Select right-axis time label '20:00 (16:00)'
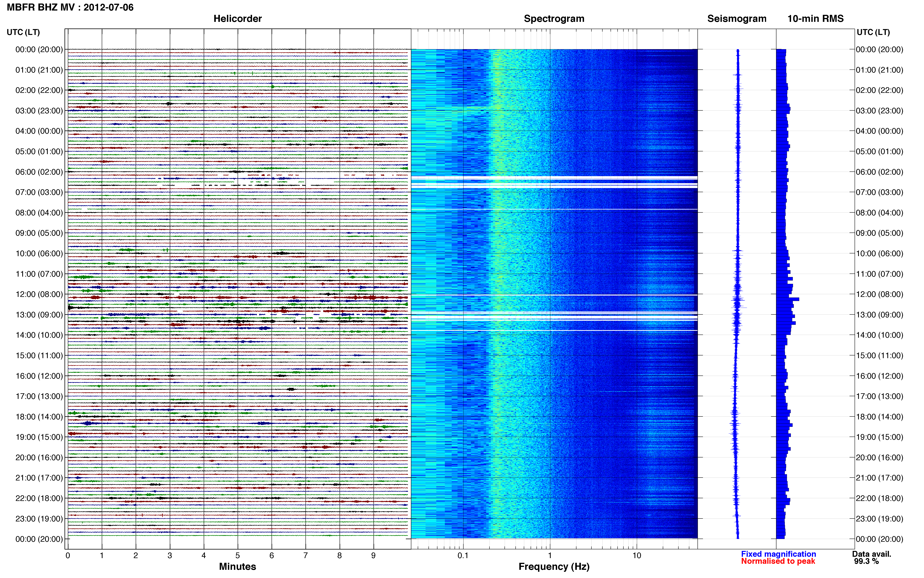The width and height of the screenshot is (924, 578). [879, 458]
